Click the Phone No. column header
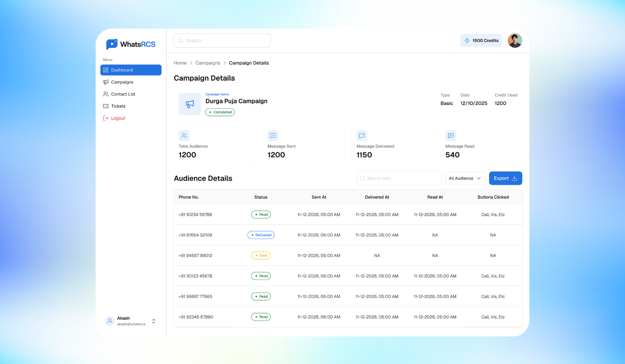This screenshot has width=625, height=364. click(x=189, y=197)
